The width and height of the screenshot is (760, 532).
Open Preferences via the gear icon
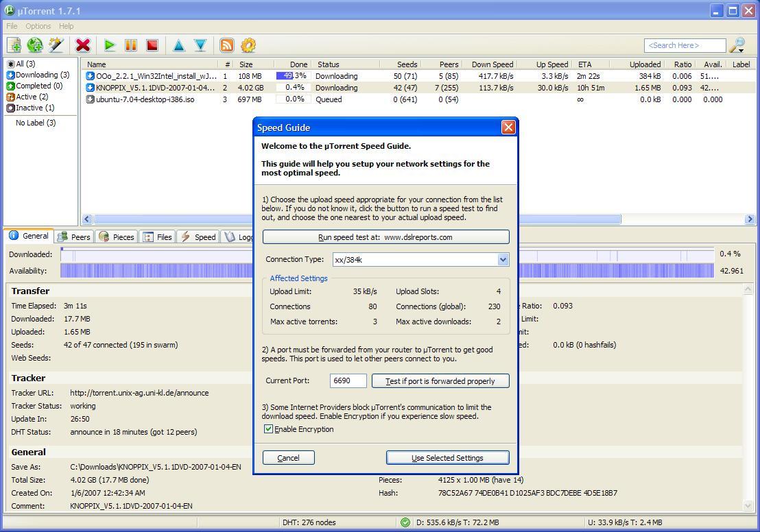[x=248, y=45]
